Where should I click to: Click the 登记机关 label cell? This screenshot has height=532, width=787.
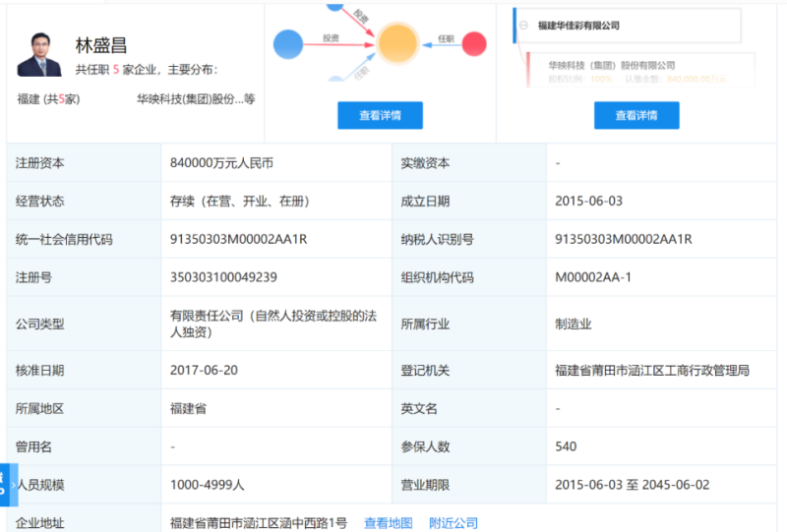click(469, 370)
